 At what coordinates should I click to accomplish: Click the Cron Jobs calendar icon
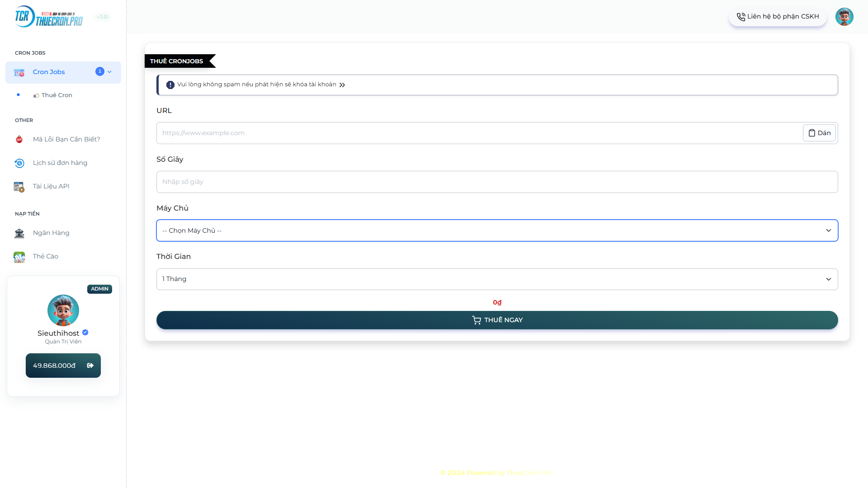(x=19, y=72)
